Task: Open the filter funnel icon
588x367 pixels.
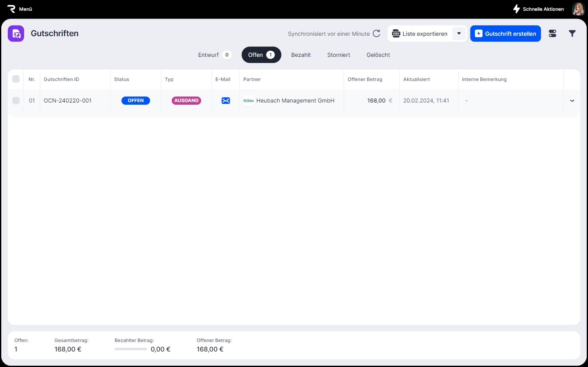Action: point(572,34)
